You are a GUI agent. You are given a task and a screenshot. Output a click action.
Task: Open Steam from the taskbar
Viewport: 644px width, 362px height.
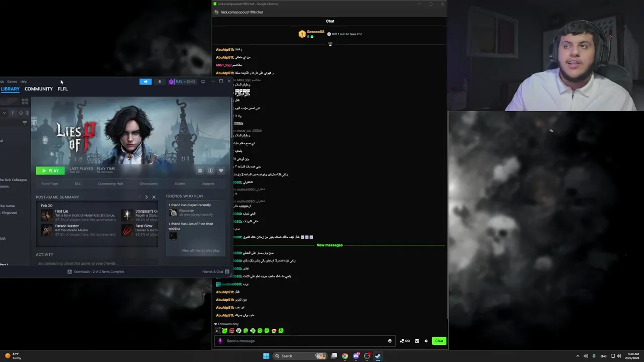click(378, 356)
